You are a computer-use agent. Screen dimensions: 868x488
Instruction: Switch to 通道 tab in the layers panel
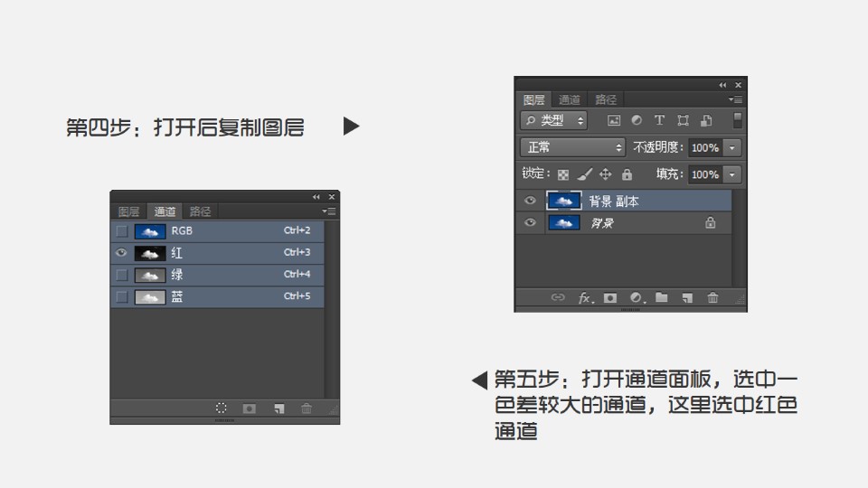[x=570, y=100]
